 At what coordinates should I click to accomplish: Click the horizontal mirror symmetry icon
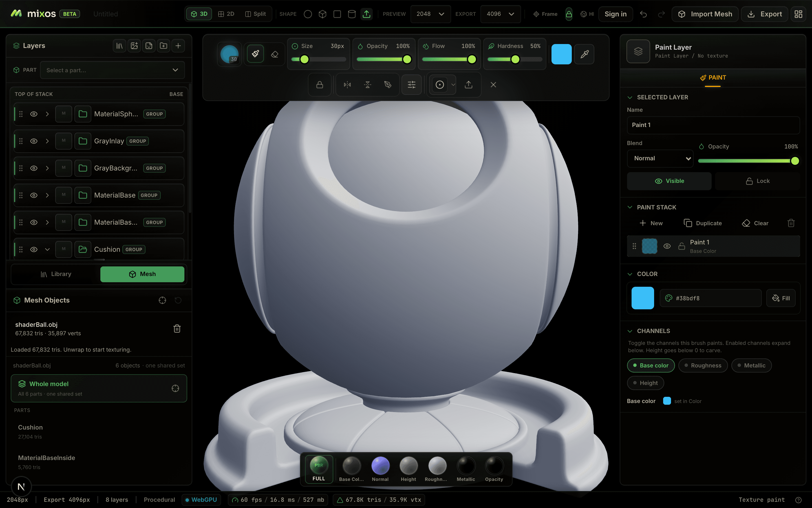tap(347, 85)
